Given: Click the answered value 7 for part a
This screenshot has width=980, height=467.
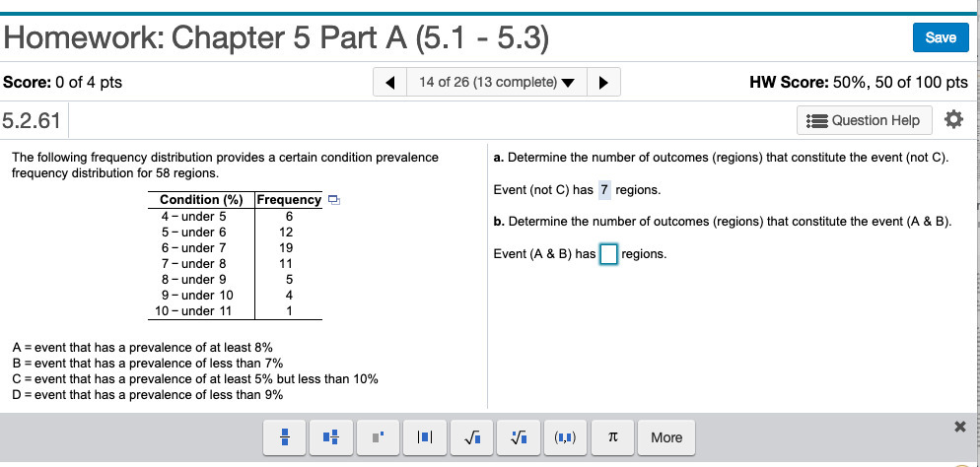Looking at the screenshot, I should [604, 189].
